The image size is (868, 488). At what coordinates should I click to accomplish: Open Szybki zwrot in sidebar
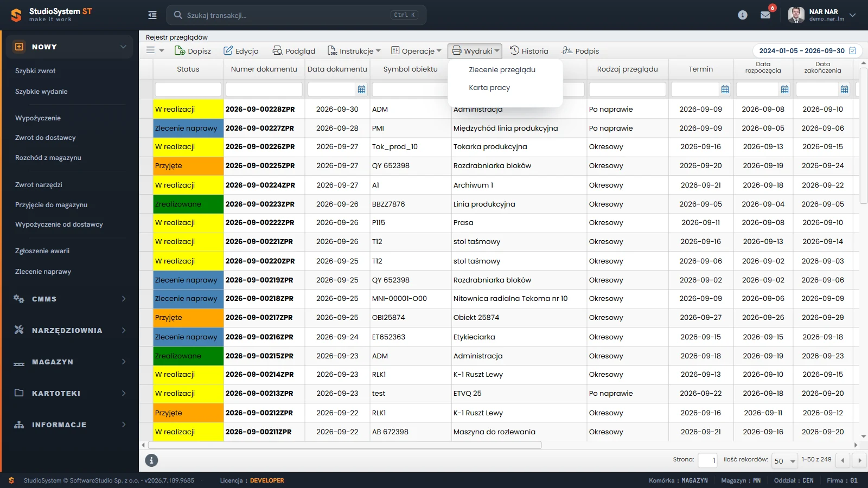(35, 71)
